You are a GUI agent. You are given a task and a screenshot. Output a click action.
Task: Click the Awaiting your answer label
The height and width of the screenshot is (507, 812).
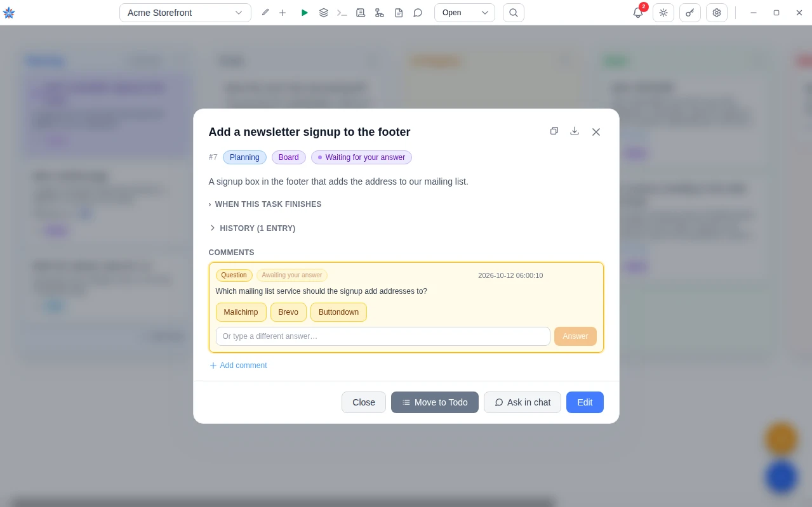coord(292,275)
